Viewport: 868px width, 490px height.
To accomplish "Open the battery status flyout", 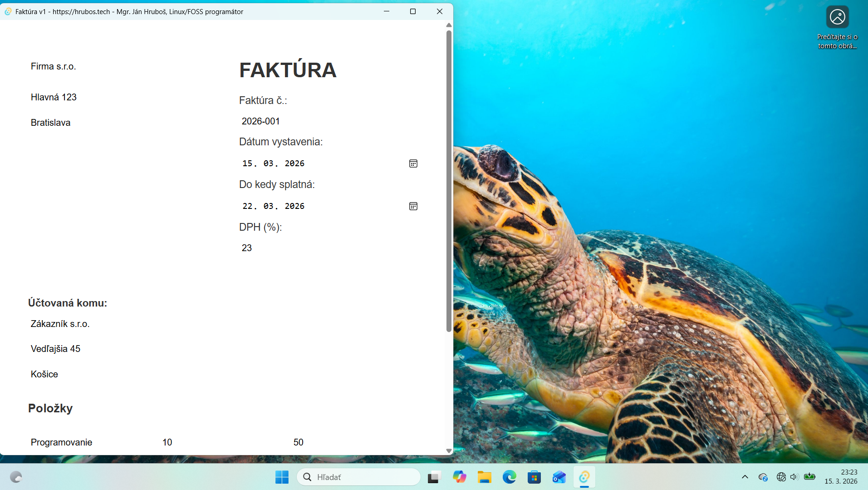I will tap(810, 477).
